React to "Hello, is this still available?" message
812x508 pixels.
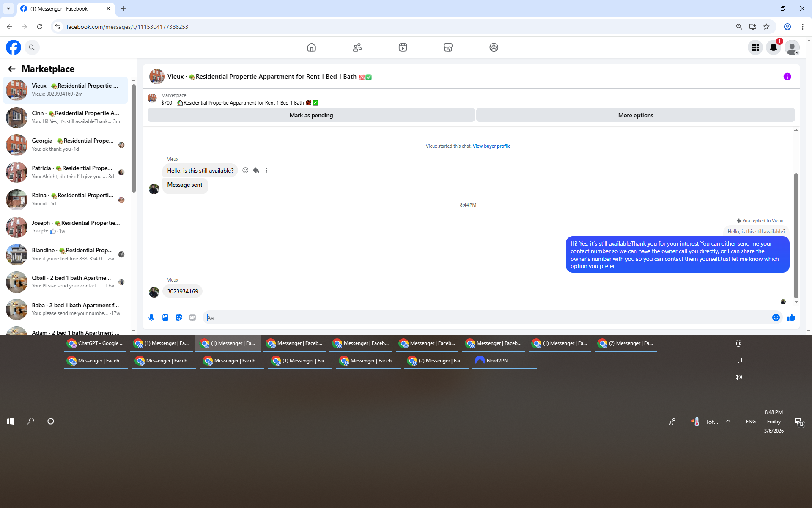[245, 170]
